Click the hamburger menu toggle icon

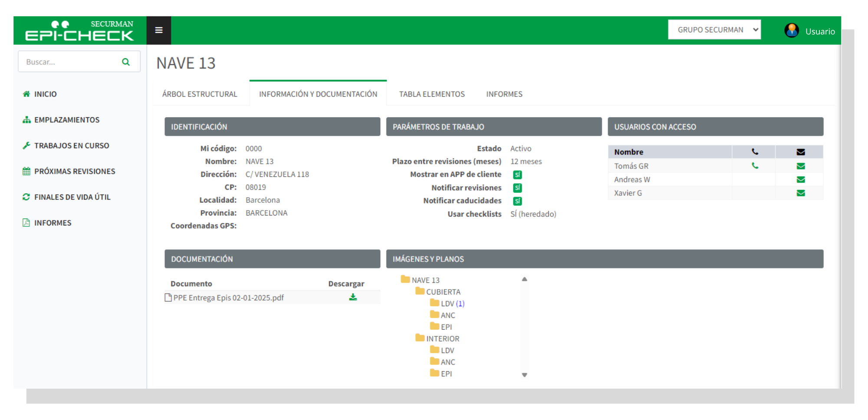pos(159,30)
